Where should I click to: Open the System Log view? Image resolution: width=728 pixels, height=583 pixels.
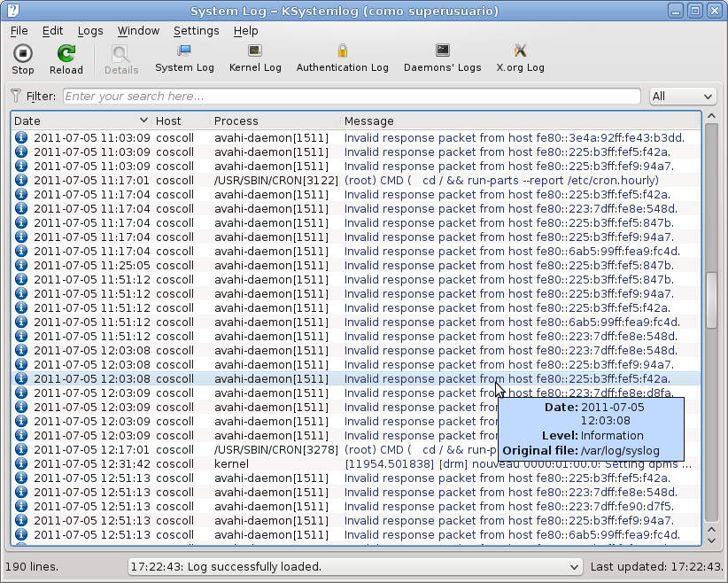[184, 51]
